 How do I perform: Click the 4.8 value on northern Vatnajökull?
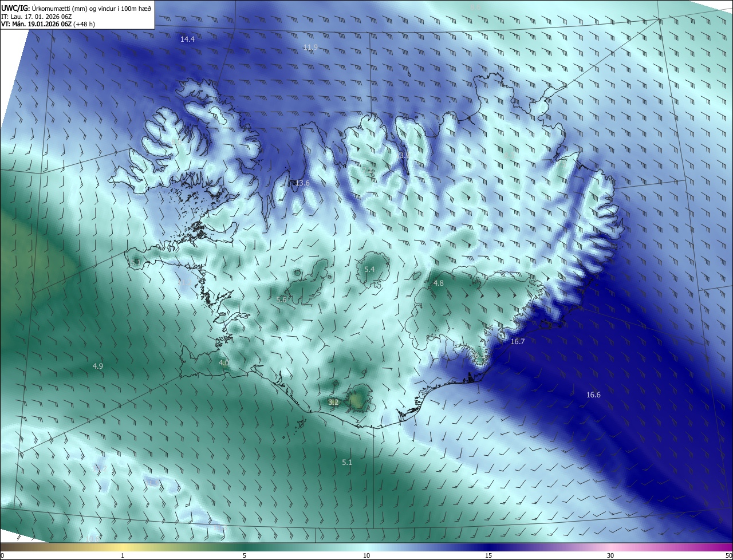439,283
